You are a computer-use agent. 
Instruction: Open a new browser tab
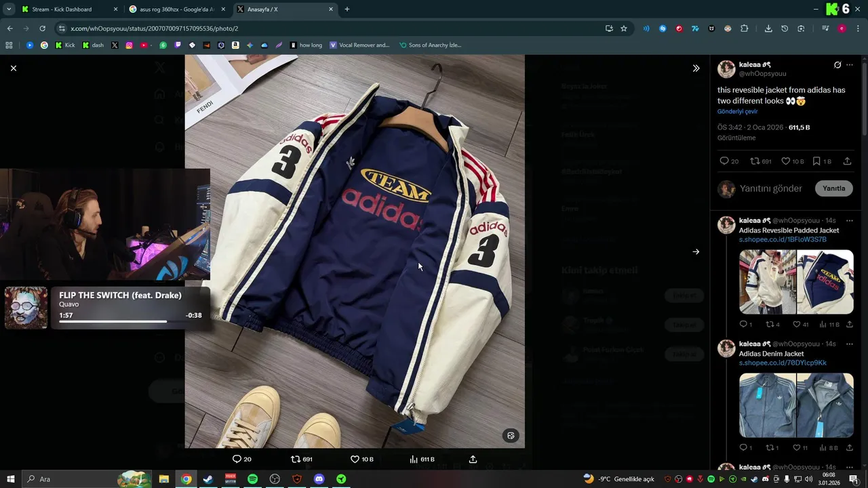tap(347, 9)
